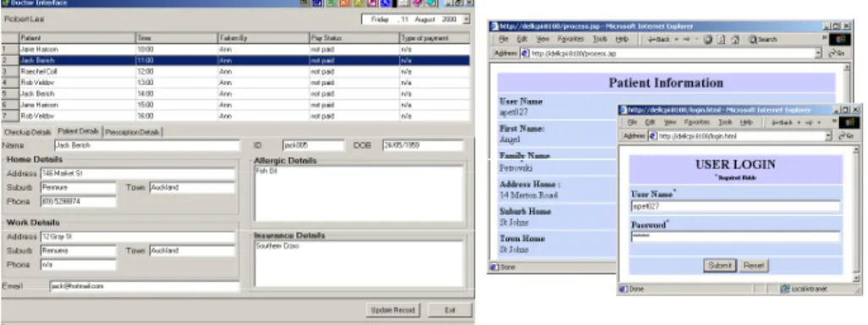
Task: Click the patient Name input field
Action: [x=146, y=146]
